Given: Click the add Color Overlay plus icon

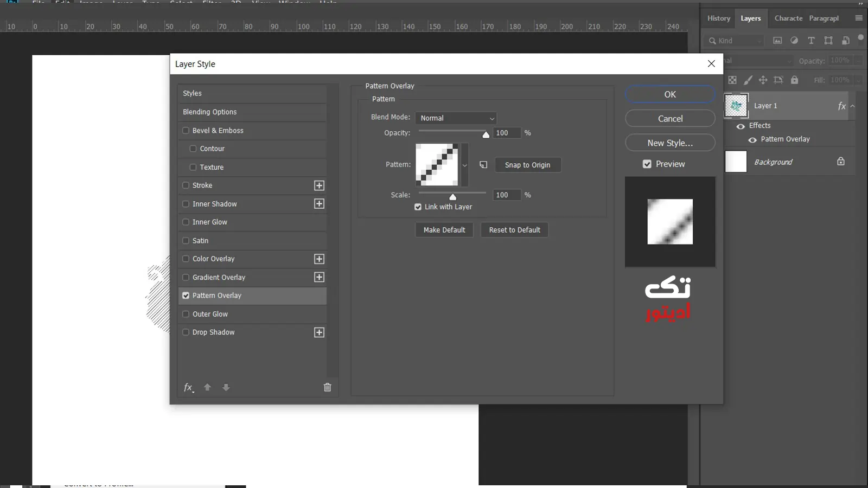Looking at the screenshot, I should [x=319, y=259].
